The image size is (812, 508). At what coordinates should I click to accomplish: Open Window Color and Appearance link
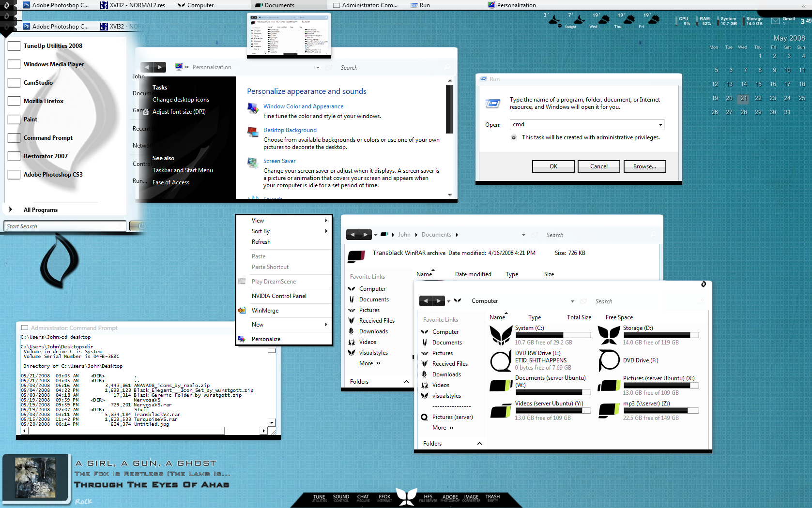click(x=303, y=106)
